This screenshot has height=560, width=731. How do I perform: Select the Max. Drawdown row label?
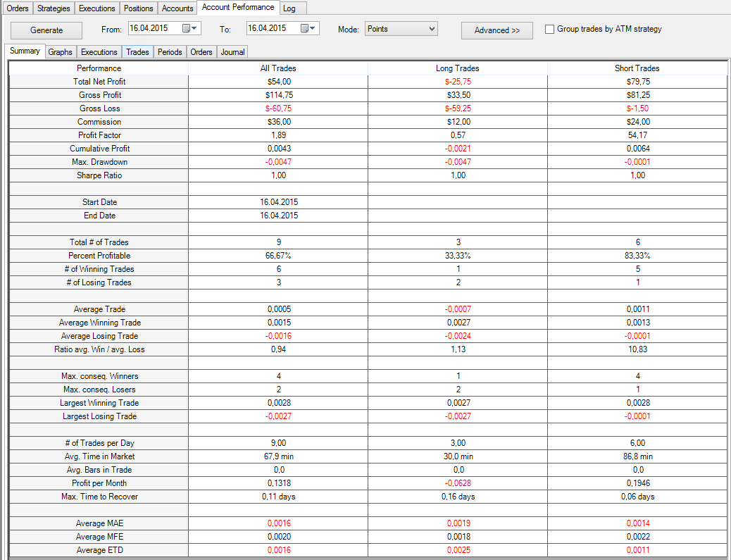(100, 162)
